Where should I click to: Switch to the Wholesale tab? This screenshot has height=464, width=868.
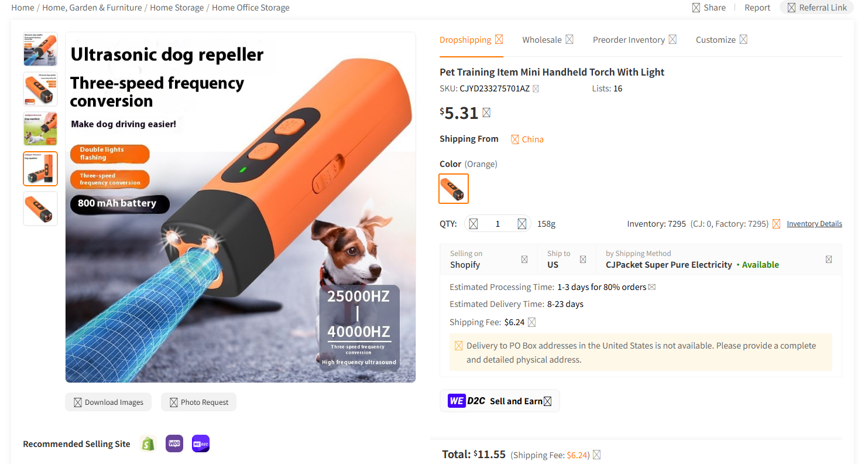coord(547,40)
